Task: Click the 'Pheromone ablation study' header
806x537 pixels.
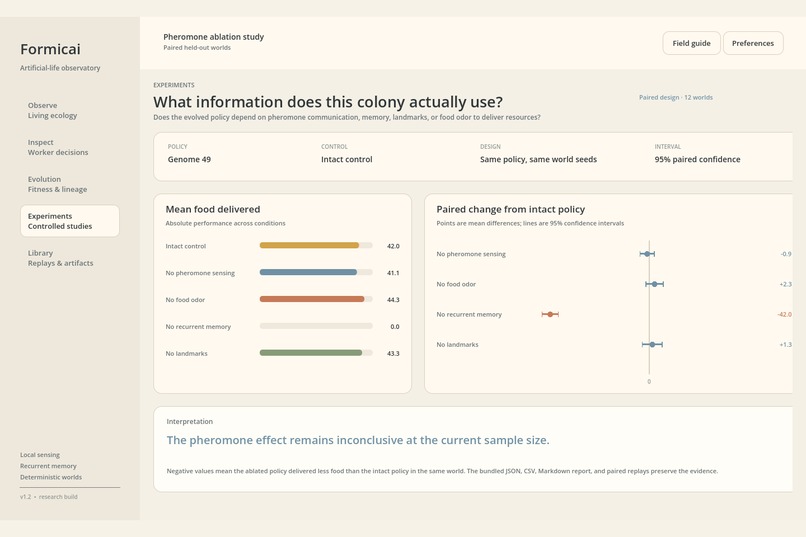Action: click(x=213, y=37)
